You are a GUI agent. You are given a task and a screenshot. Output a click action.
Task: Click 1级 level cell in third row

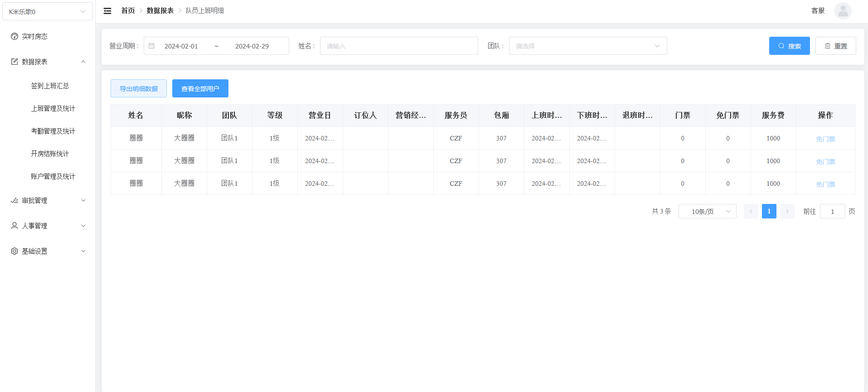coord(275,184)
